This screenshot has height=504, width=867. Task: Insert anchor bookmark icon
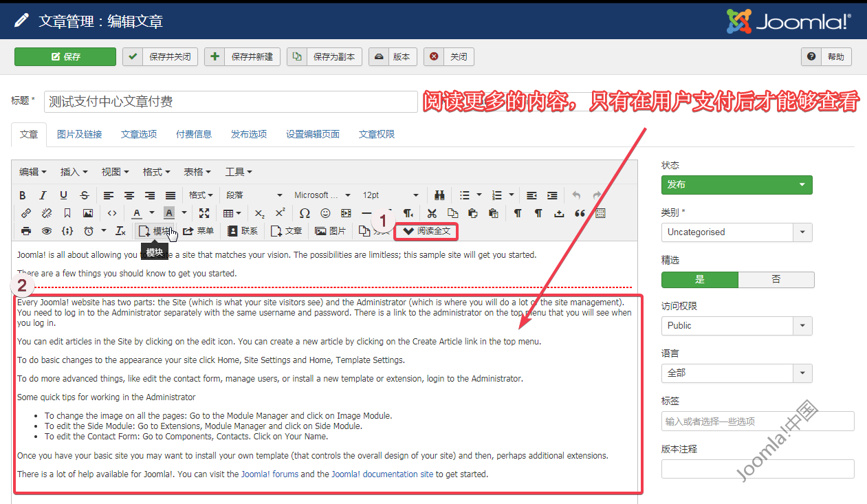(x=67, y=213)
